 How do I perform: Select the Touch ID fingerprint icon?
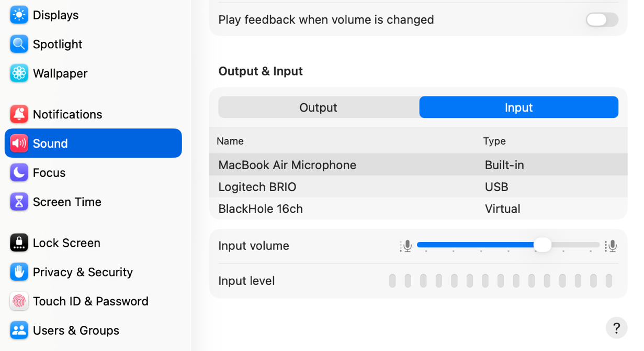click(x=19, y=301)
